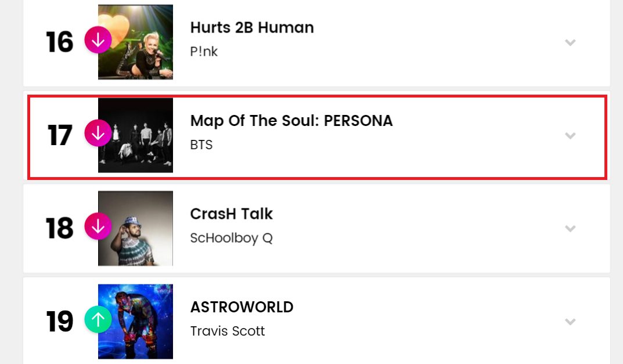Click the down-trend icon for rank 17
This screenshot has height=364, width=623.
coord(98,134)
